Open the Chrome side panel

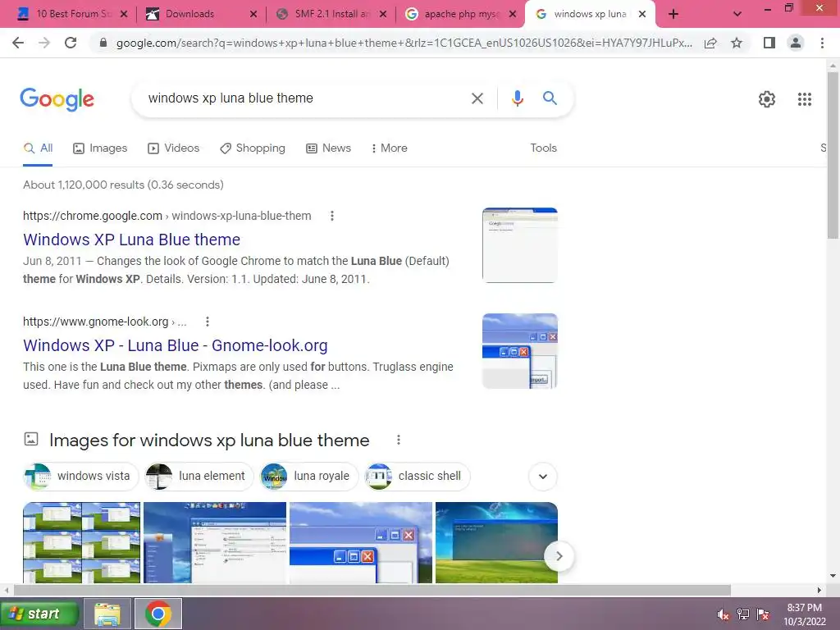click(x=769, y=43)
